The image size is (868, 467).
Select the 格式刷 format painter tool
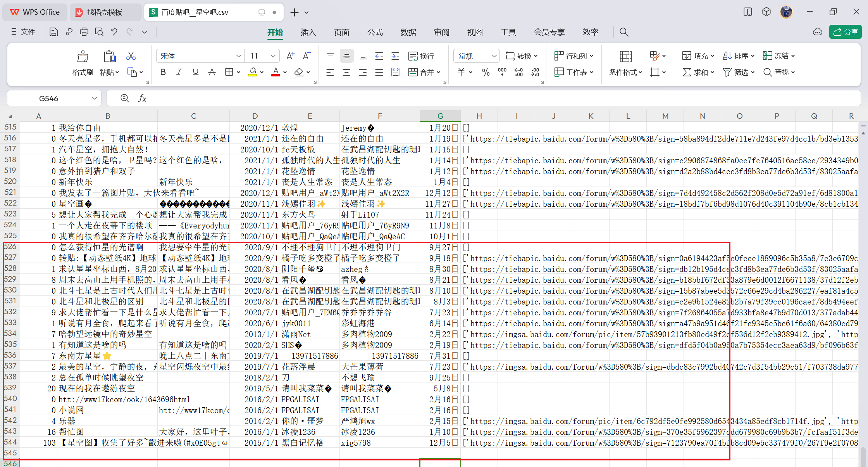(82, 63)
